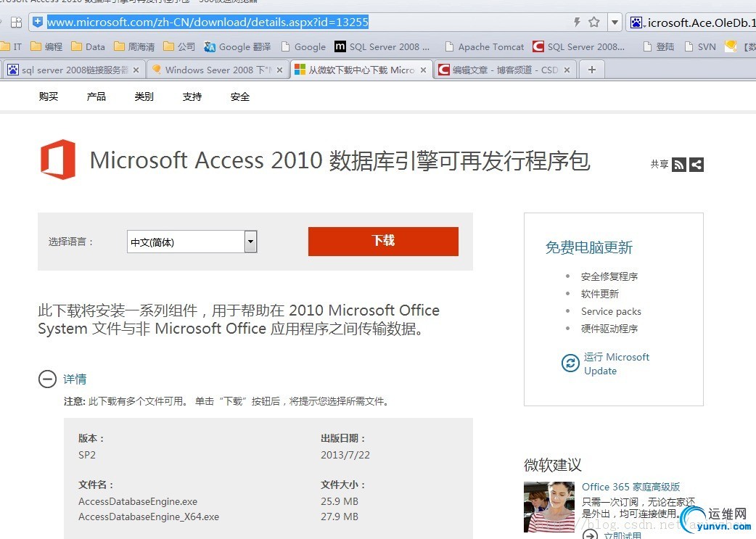The width and height of the screenshot is (756, 539).
Task: Click the shield icon in the address bar
Action: click(38, 22)
